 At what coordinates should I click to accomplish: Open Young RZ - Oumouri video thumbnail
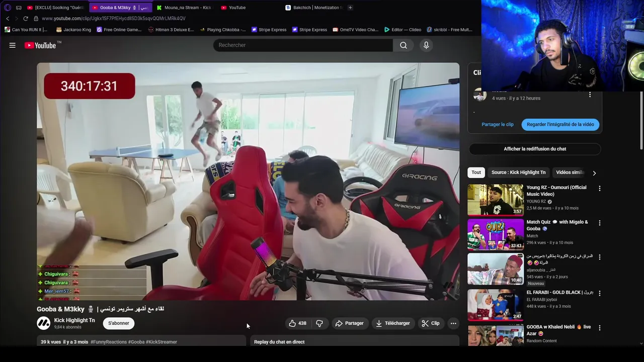(x=496, y=200)
